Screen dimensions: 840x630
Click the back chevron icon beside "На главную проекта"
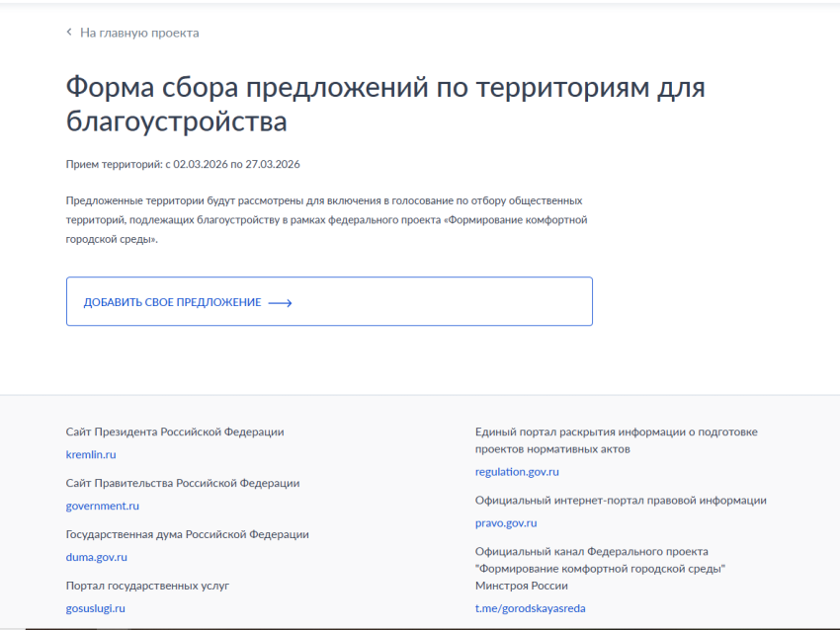tap(67, 32)
